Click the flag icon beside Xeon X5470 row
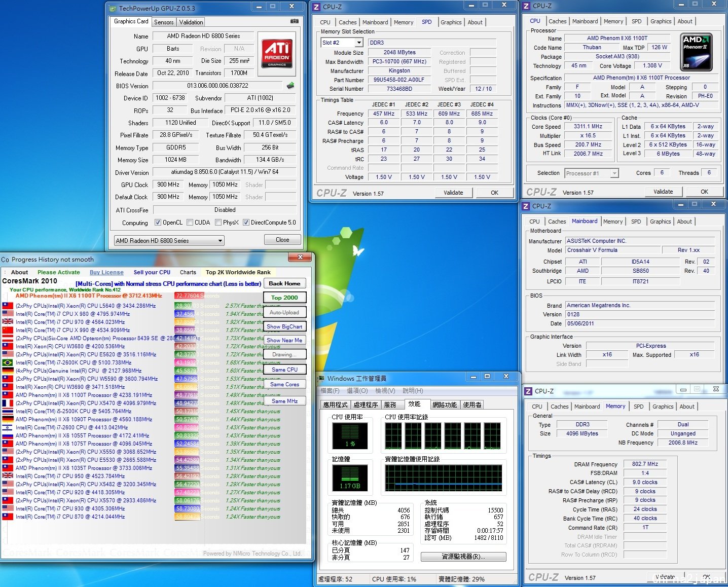 (x=8, y=403)
